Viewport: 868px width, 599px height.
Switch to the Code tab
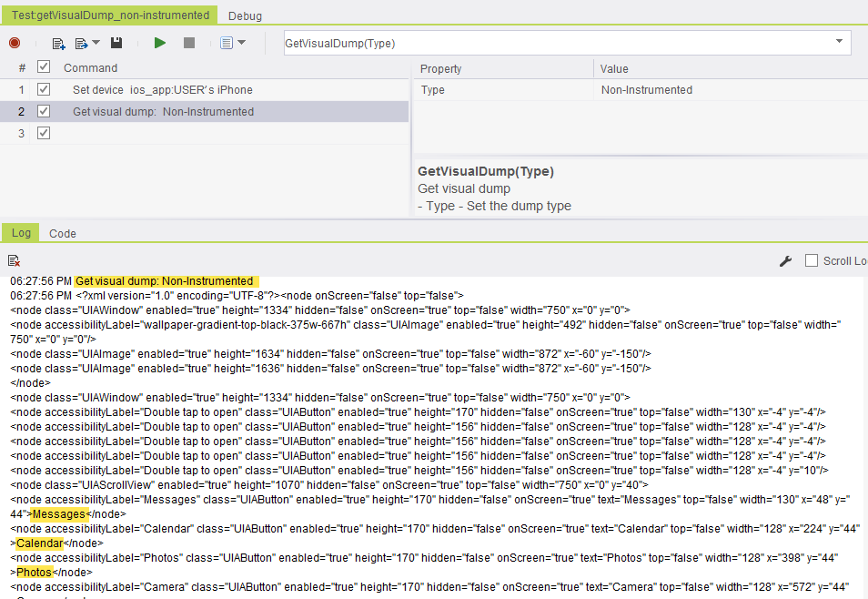coord(63,233)
